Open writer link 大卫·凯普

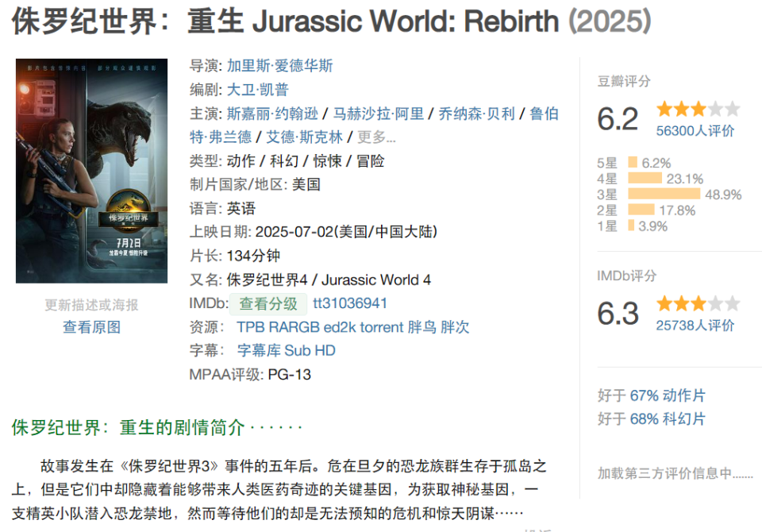click(258, 90)
